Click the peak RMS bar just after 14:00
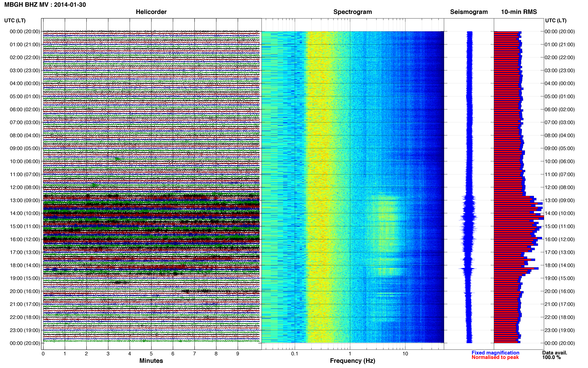 pos(519,216)
